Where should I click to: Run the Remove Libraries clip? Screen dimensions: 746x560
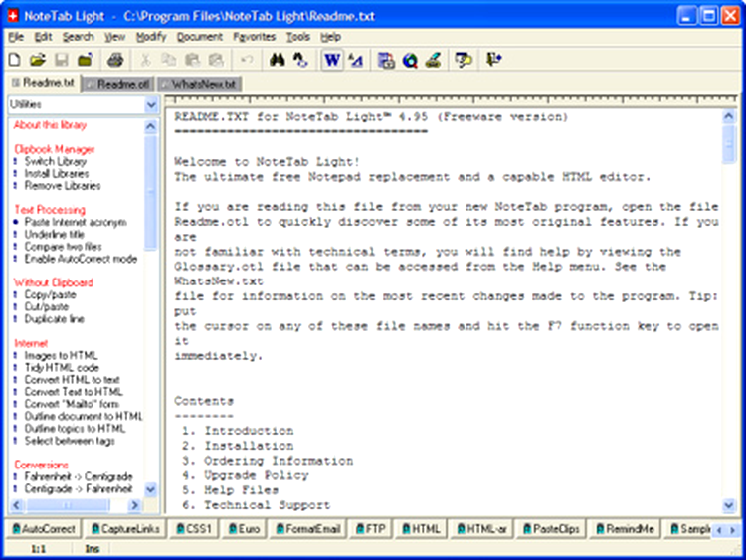coord(63,186)
